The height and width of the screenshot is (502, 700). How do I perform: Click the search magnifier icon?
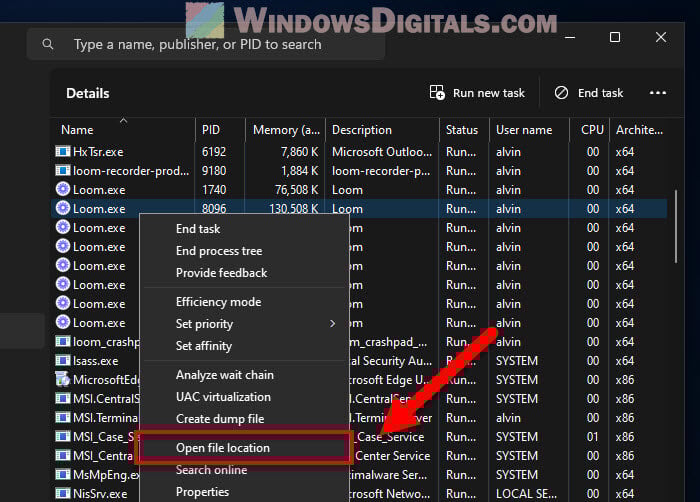(48, 44)
